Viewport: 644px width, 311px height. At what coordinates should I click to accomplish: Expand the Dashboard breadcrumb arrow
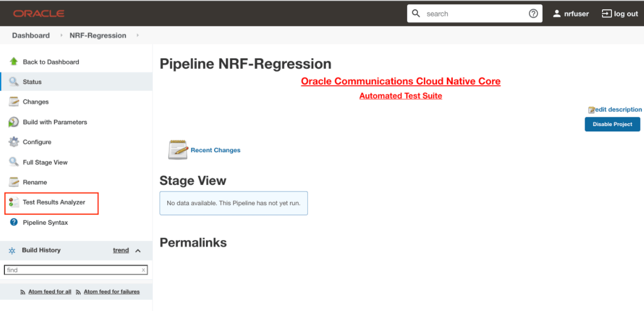point(62,35)
